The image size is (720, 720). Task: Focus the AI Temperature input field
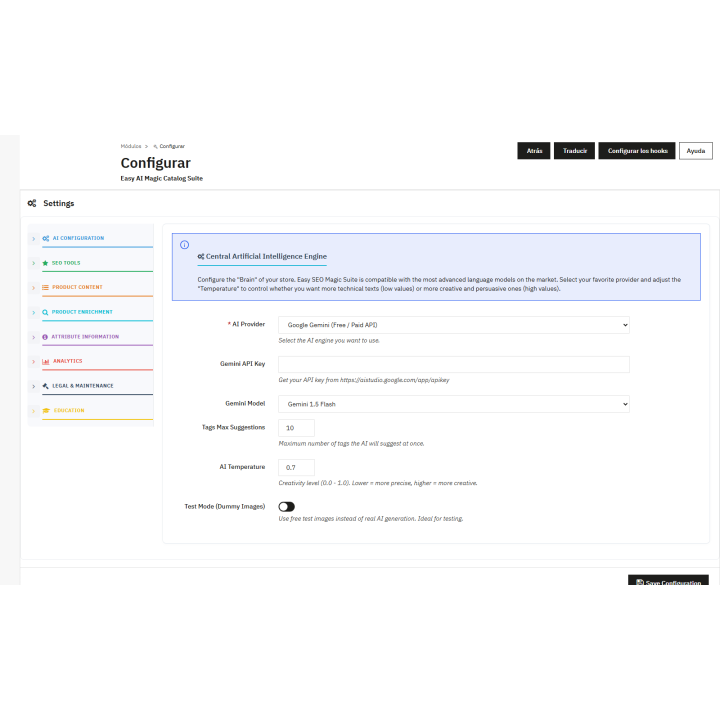(296, 467)
